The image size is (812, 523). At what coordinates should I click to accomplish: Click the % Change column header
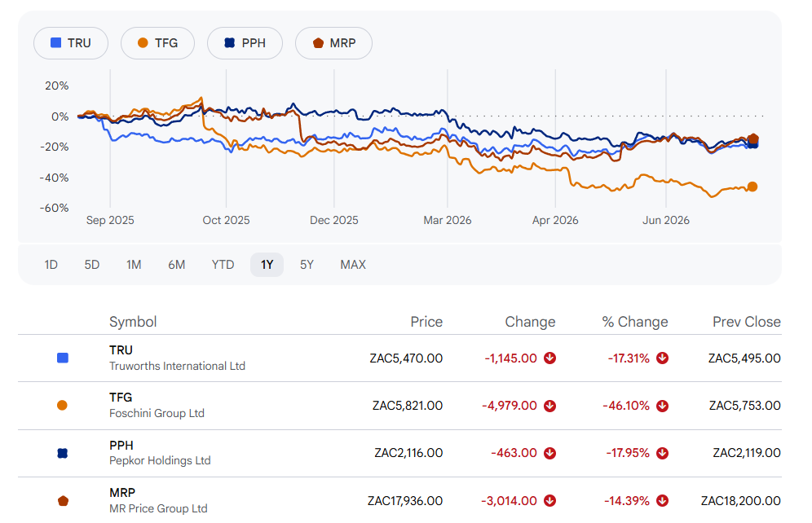coord(635,322)
